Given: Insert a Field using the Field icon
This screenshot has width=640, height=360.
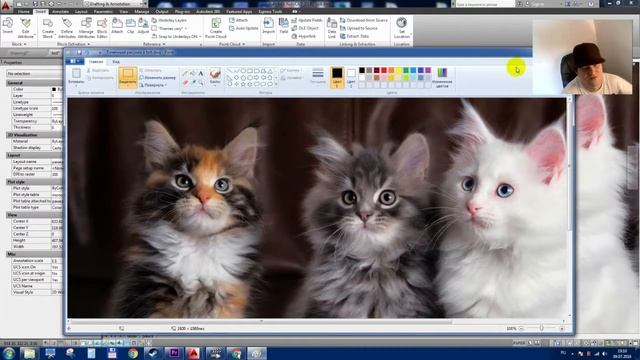Looking at the screenshot, I should (x=284, y=26).
